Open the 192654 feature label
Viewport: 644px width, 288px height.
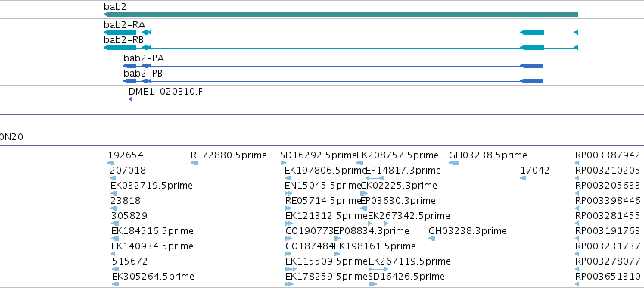tap(126, 155)
